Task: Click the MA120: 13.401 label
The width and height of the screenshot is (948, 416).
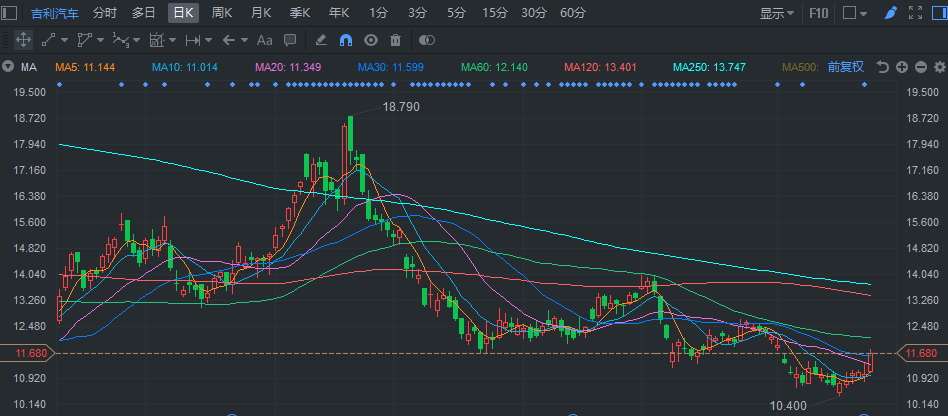Action: (600, 67)
